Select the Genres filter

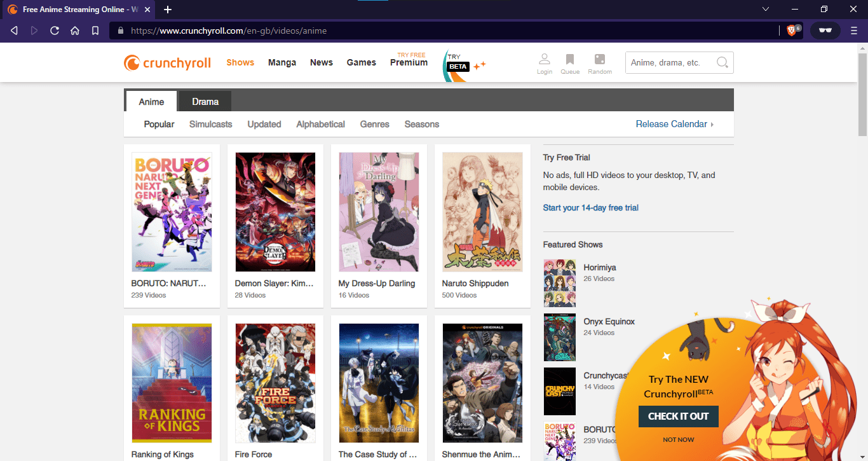click(x=375, y=124)
